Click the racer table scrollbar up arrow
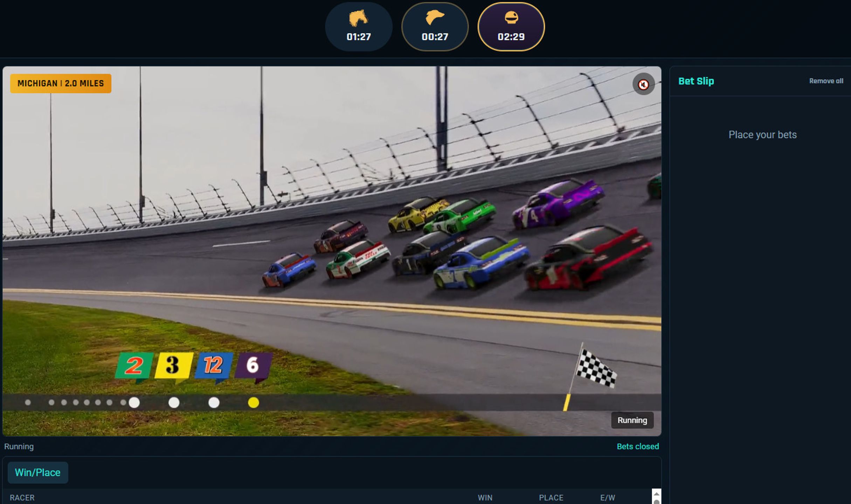Viewport: 851px width, 504px height. (x=657, y=493)
